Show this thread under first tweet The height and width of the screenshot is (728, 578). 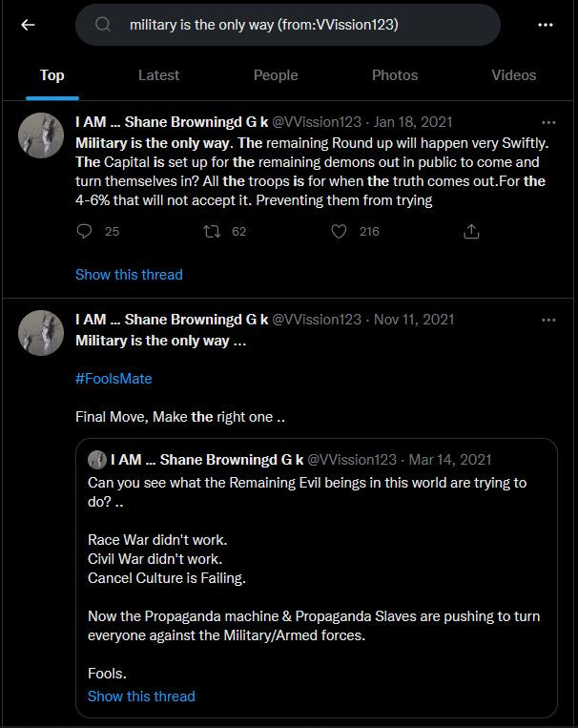click(129, 275)
